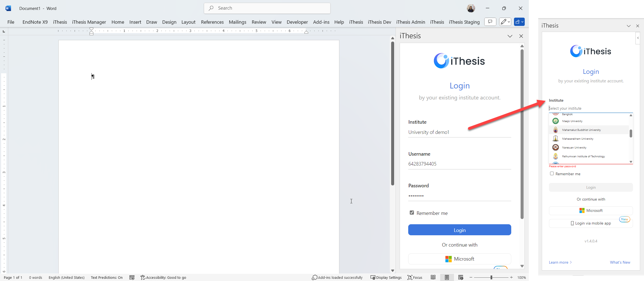Screen dimensions: 644x281
Task: Select Web Layout view
Action: point(461,277)
